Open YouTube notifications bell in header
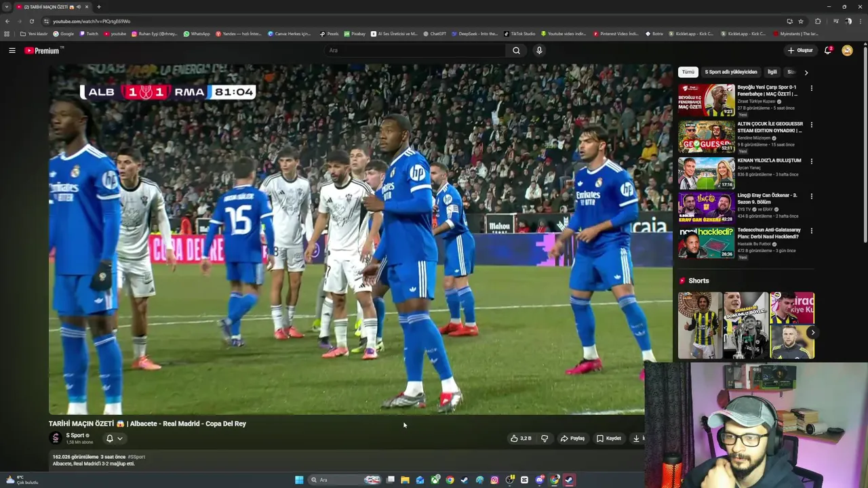Image resolution: width=868 pixels, height=488 pixels. (828, 50)
